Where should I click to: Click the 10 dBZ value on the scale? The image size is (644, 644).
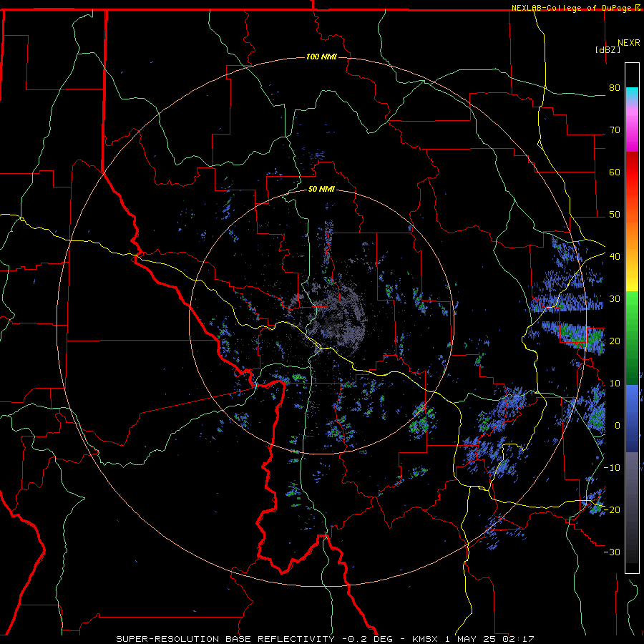click(x=615, y=384)
